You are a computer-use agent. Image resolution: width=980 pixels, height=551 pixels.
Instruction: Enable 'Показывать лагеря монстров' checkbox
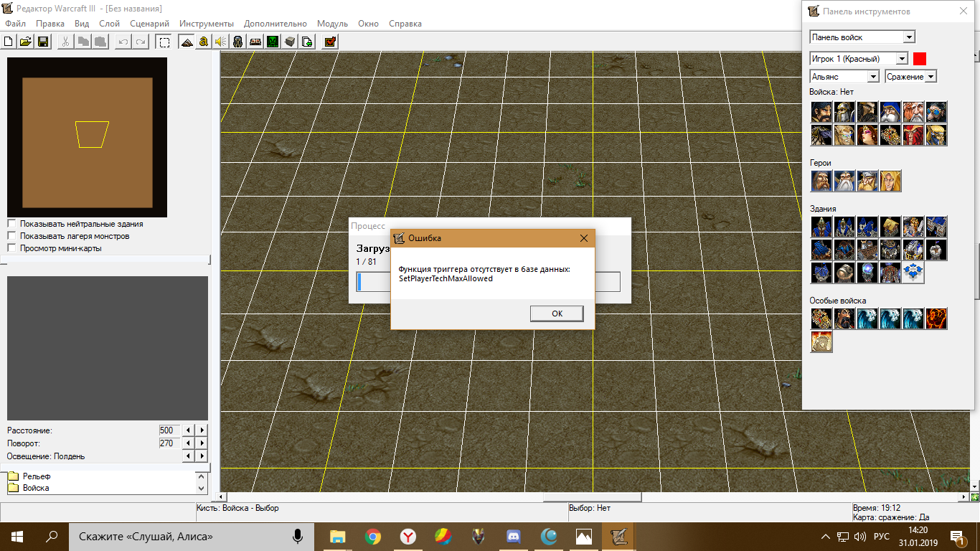11,236
